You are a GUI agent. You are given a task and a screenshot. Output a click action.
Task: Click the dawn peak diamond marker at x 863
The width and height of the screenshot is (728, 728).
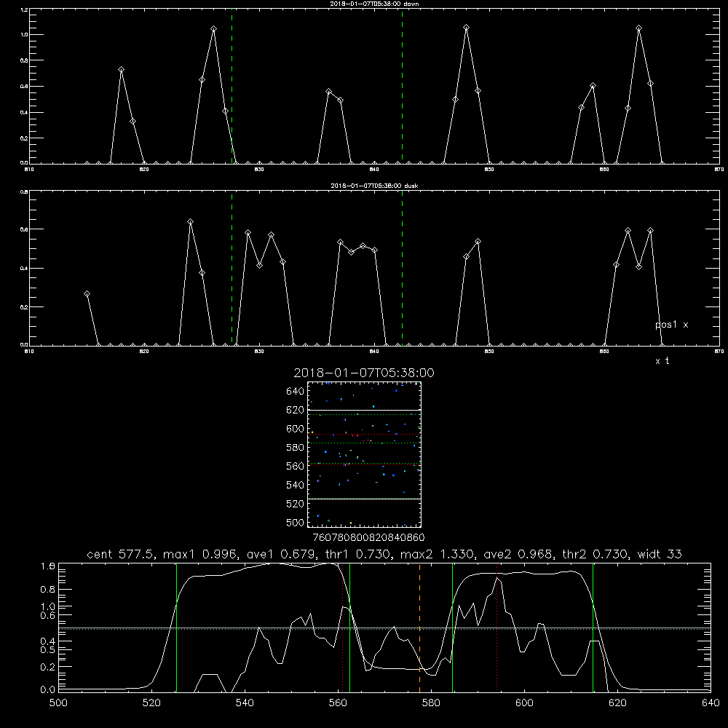tap(639, 28)
